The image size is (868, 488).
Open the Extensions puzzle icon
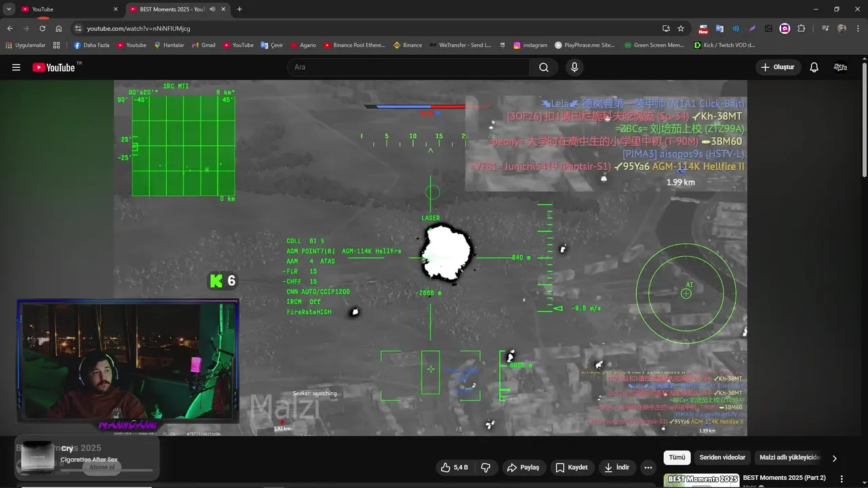tap(802, 28)
